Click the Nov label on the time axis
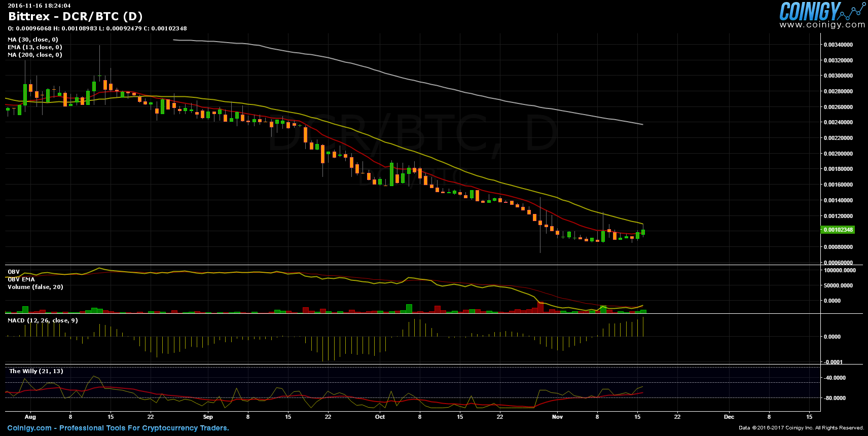 (x=557, y=417)
